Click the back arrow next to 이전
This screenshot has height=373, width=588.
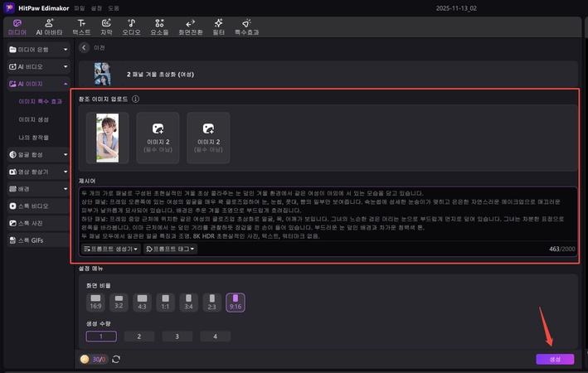[84, 47]
